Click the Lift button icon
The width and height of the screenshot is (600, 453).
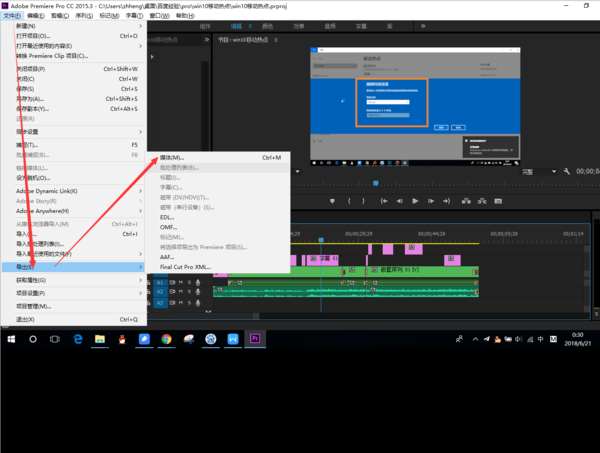pos(466,201)
